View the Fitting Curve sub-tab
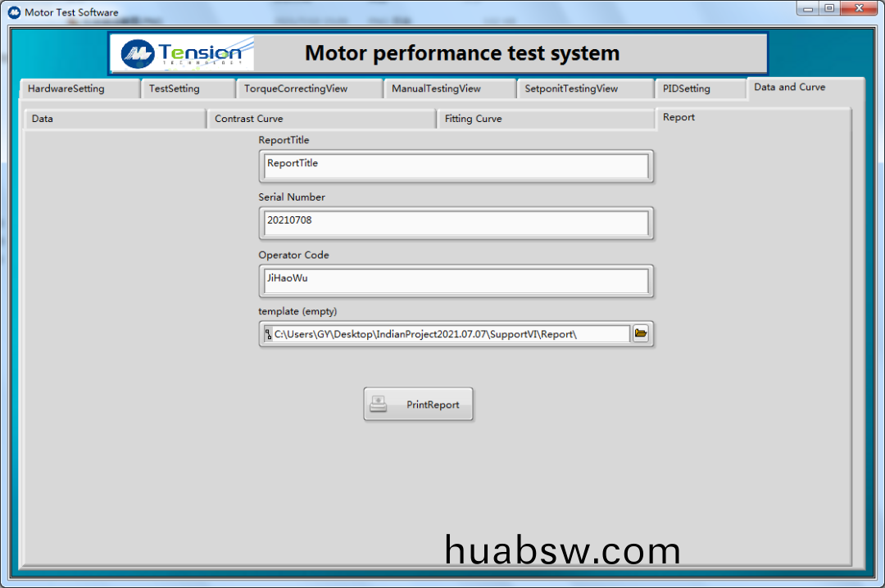This screenshot has height=588, width=885. 473,119
